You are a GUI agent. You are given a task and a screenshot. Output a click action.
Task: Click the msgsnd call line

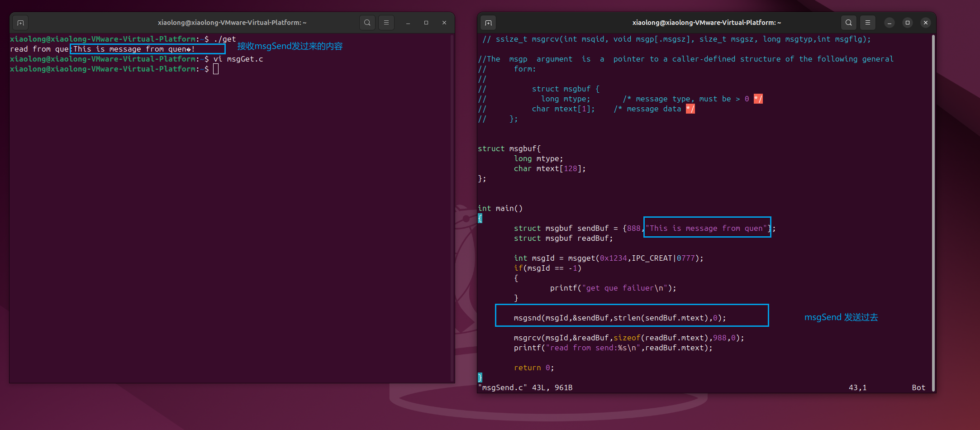click(620, 318)
